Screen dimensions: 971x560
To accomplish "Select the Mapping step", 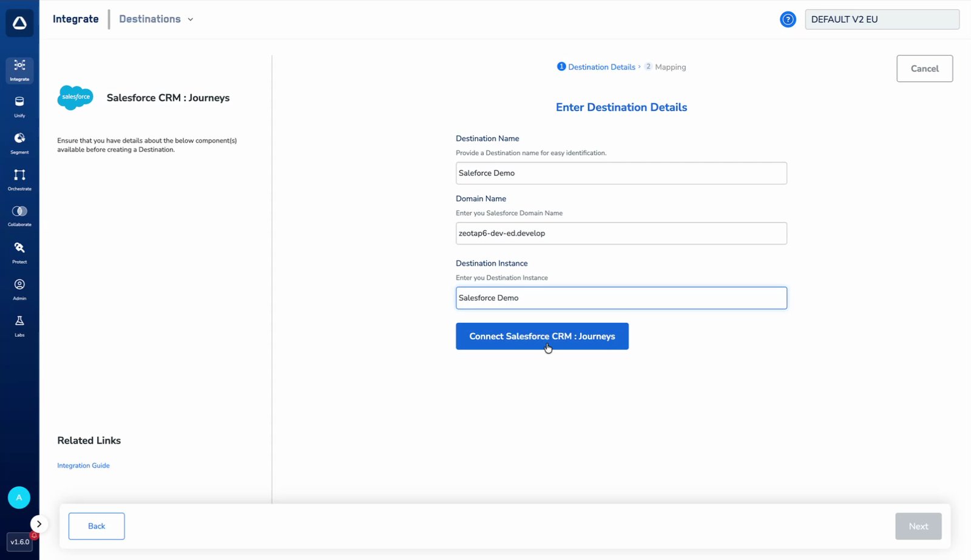I will [665, 67].
